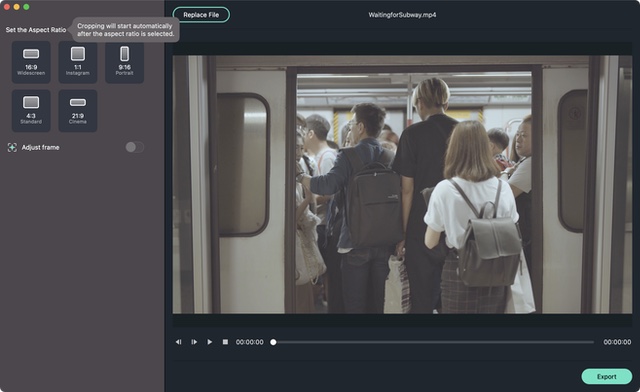Choose the 21:9 Cinema aspect ratio

pyautogui.click(x=78, y=111)
